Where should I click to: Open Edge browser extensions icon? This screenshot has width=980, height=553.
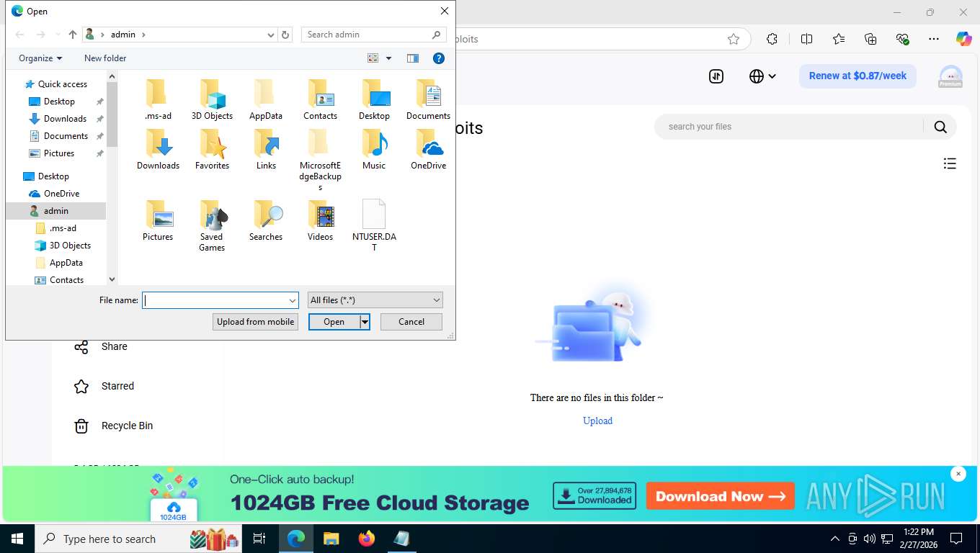coord(772,39)
